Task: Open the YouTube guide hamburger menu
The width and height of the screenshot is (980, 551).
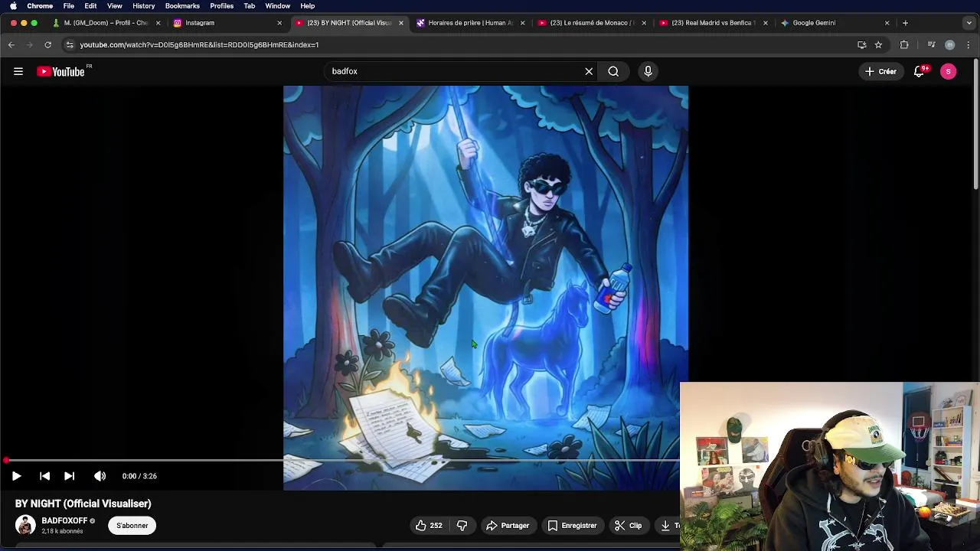Action: [18, 71]
